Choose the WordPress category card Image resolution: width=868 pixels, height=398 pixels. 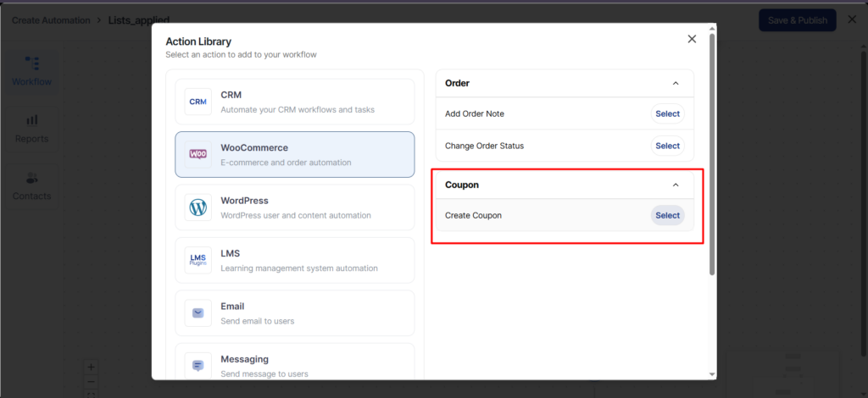[x=294, y=207]
